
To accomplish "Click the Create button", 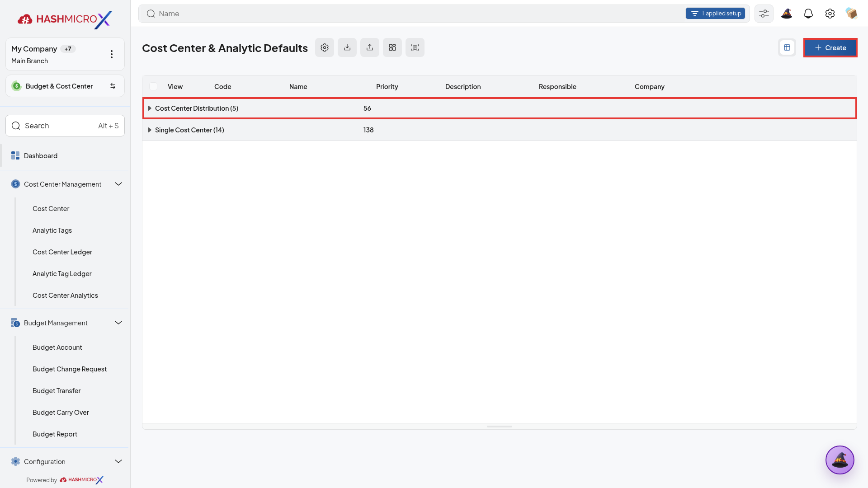I will tap(830, 47).
